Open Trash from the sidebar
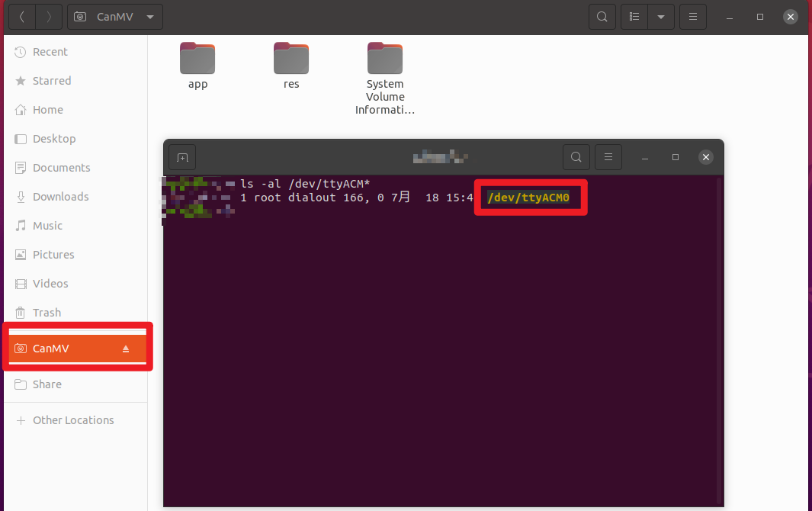 pyautogui.click(x=46, y=312)
